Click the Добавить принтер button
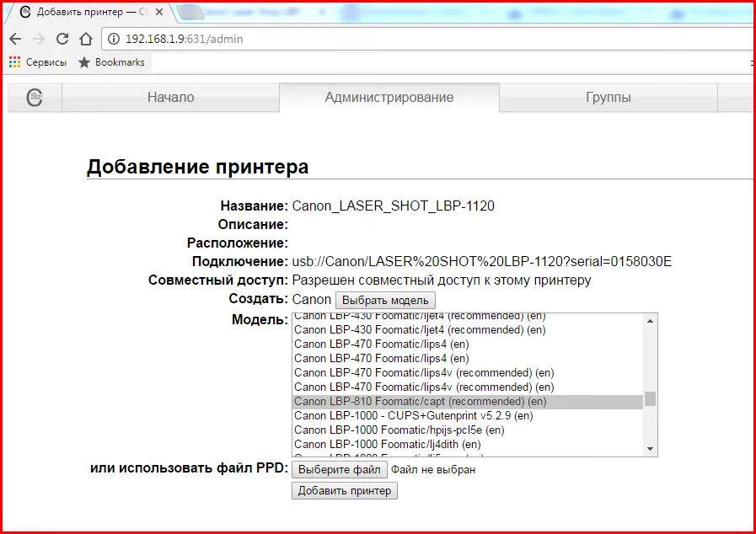Image resolution: width=756 pixels, height=534 pixels. click(344, 491)
